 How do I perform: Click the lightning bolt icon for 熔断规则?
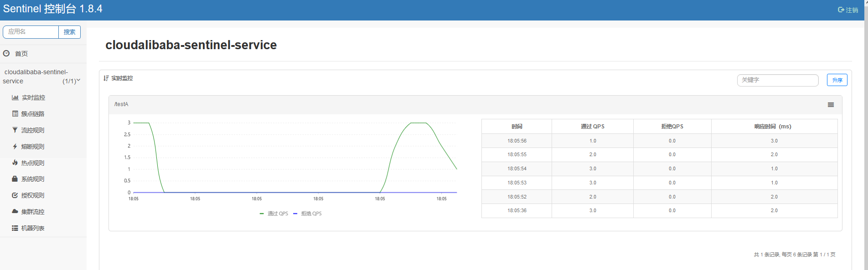[x=15, y=147]
